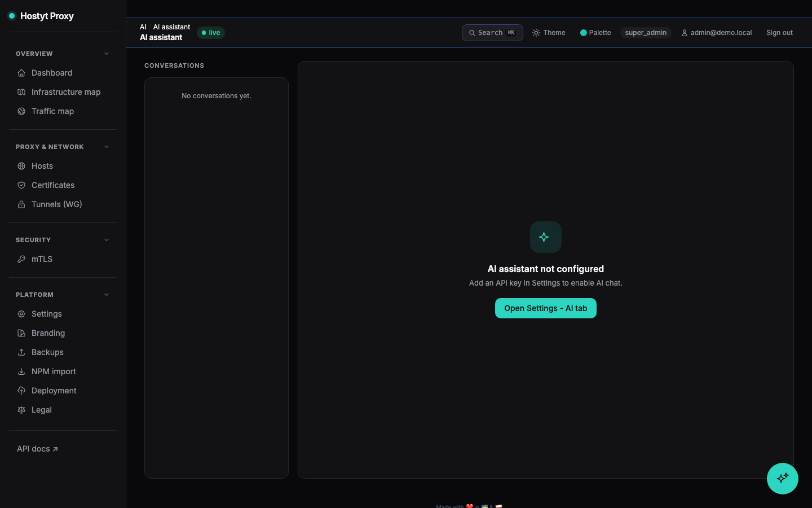Click the Backups upload icon

pos(21,352)
